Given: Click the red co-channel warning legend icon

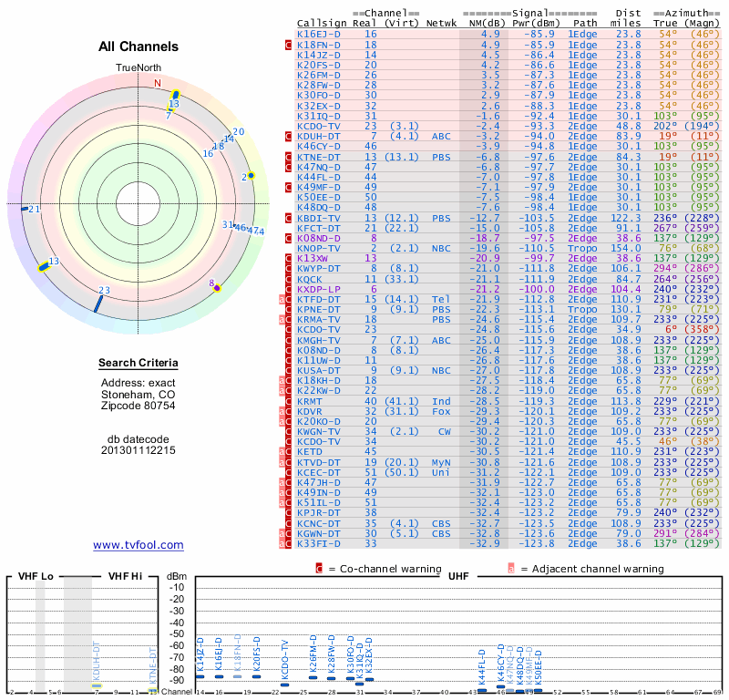Looking at the screenshot, I should [x=319, y=568].
